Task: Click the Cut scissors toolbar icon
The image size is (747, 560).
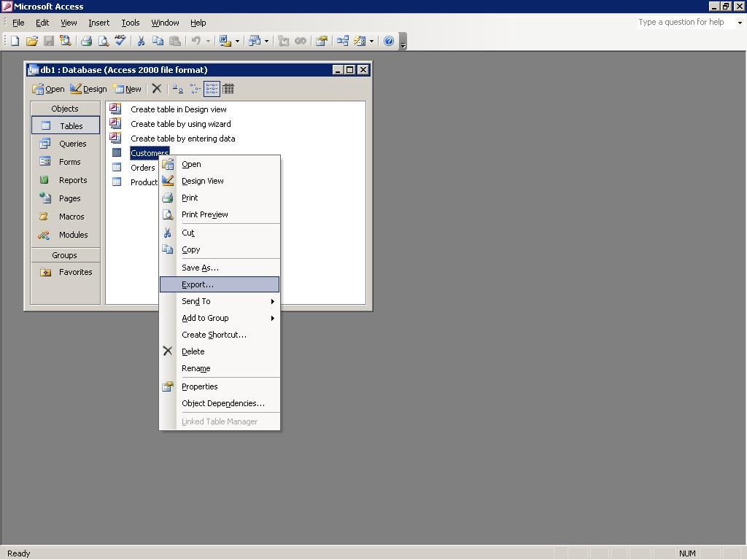Action: tap(141, 41)
